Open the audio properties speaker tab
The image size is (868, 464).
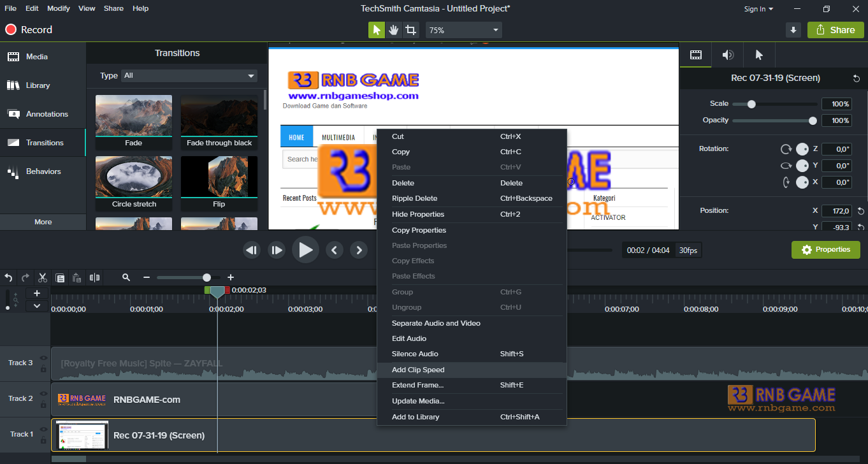coord(728,55)
